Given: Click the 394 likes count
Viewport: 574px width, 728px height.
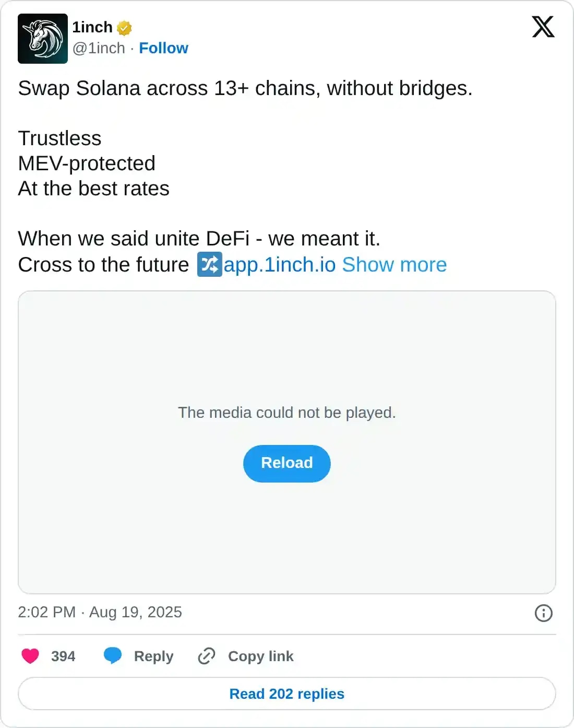Looking at the screenshot, I should click(63, 656).
